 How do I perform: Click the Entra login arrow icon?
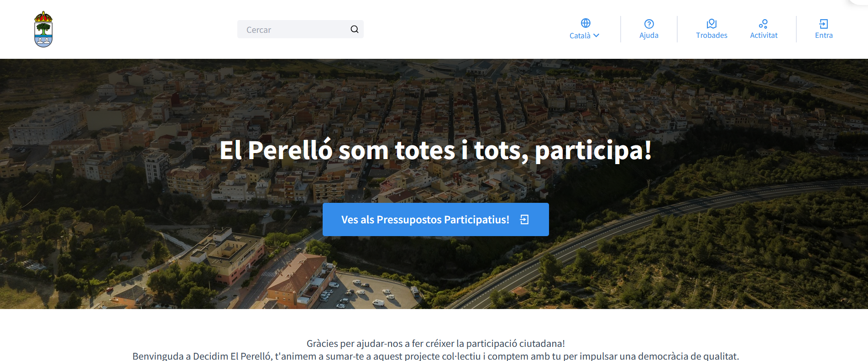click(x=824, y=24)
